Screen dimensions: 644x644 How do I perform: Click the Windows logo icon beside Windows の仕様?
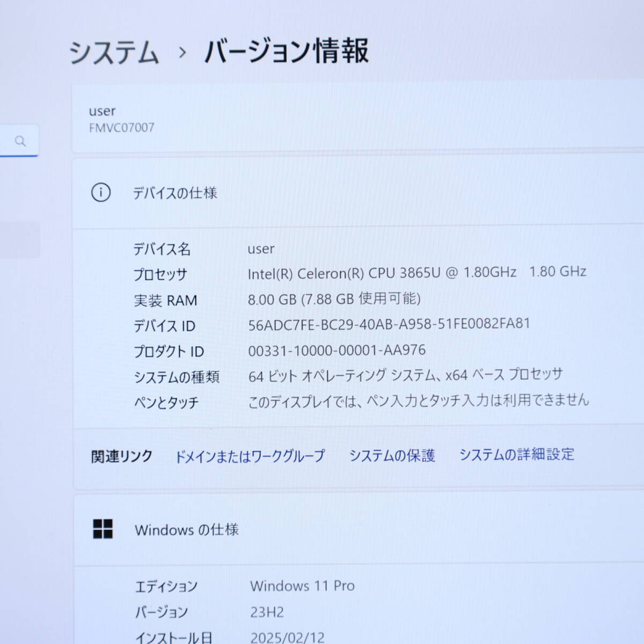(103, 529)
